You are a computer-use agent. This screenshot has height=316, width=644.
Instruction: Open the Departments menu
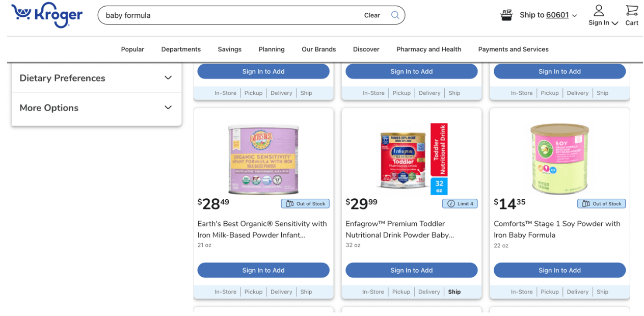(x=181, y=49)
